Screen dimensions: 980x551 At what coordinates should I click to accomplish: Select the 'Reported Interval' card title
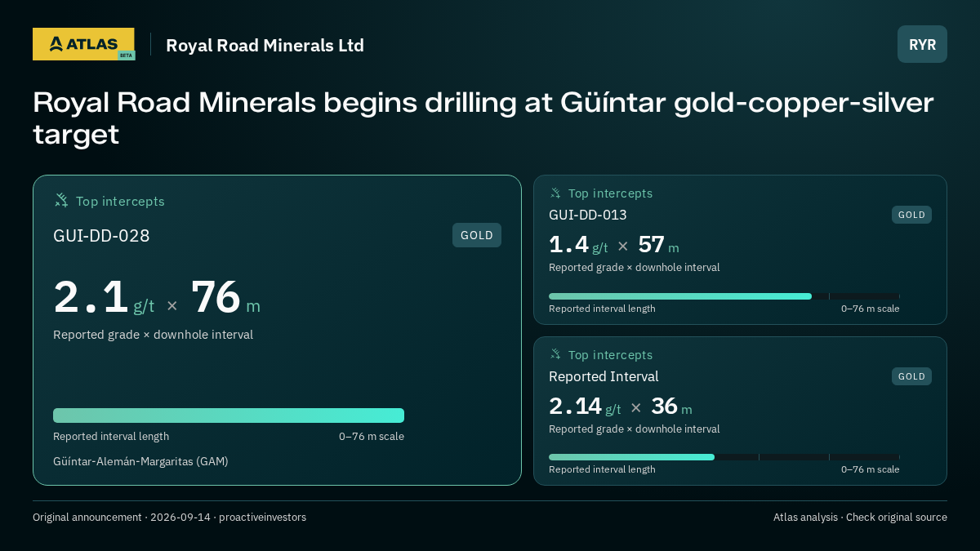tap(604, 376)
